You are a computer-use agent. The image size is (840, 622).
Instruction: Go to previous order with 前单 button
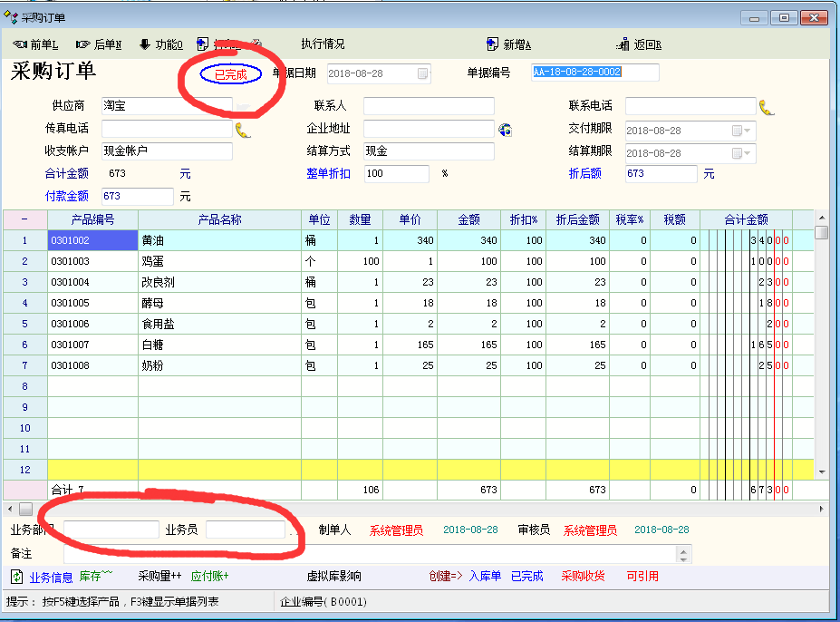pyautogui.click(x=35, y=44)
